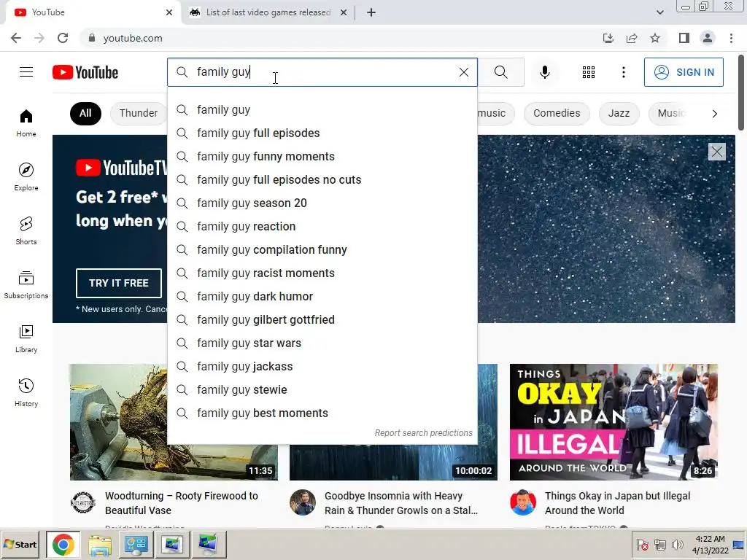
Task: Close the YouTube TV banner ad
Action: 716,152
